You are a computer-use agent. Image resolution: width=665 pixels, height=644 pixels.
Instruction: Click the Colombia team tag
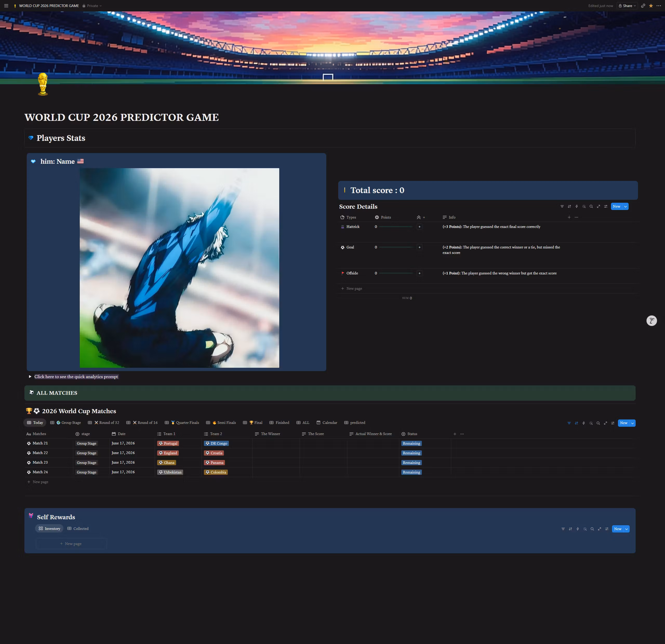216,472
